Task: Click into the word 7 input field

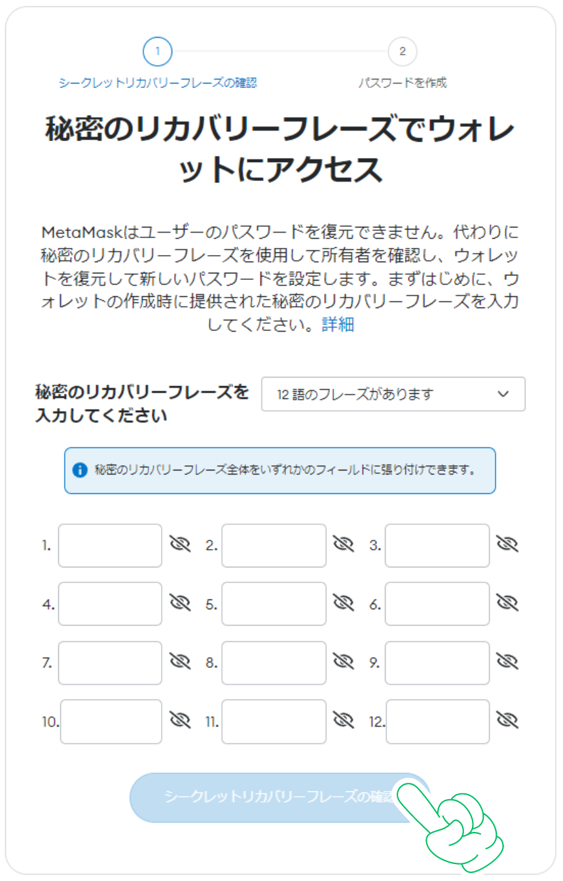Action: (x=110, y=663)
